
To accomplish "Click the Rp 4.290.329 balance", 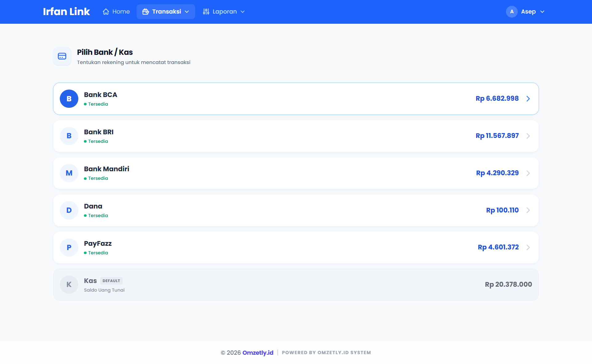I will pyautogui.click(x=497, y=173).
